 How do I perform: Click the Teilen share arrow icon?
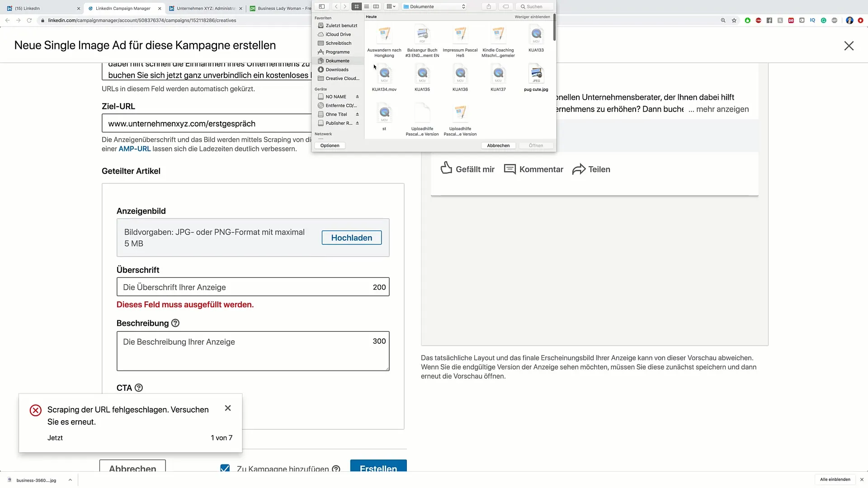579,169
